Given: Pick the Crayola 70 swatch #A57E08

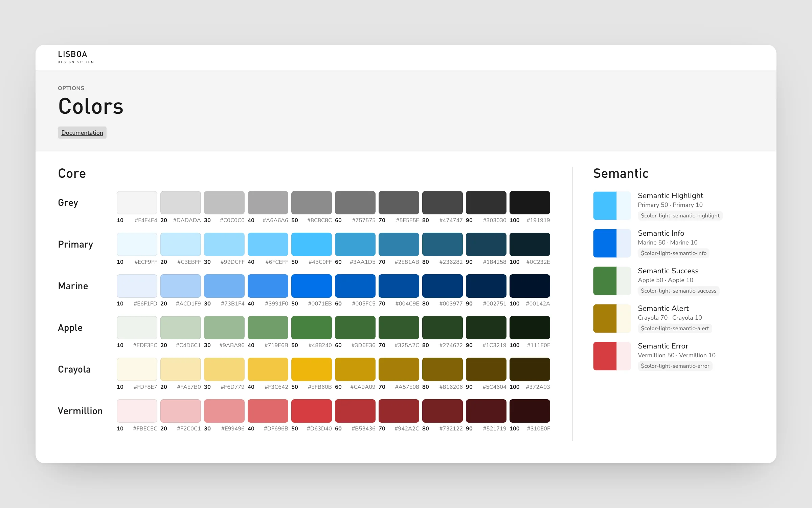Looking at the screenshot, I should [x=399, y=369].
